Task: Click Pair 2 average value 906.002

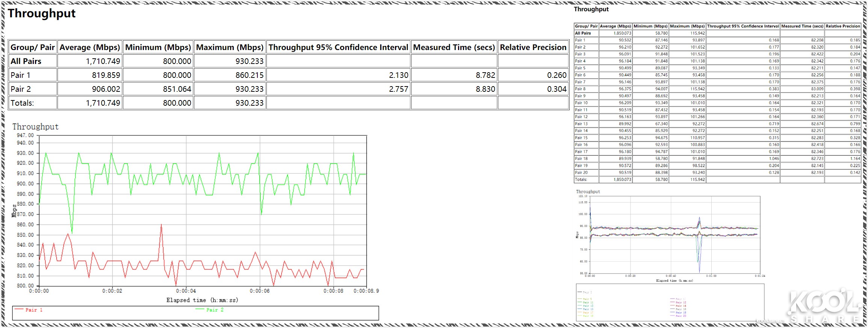Action: click(x=106, y=89)
